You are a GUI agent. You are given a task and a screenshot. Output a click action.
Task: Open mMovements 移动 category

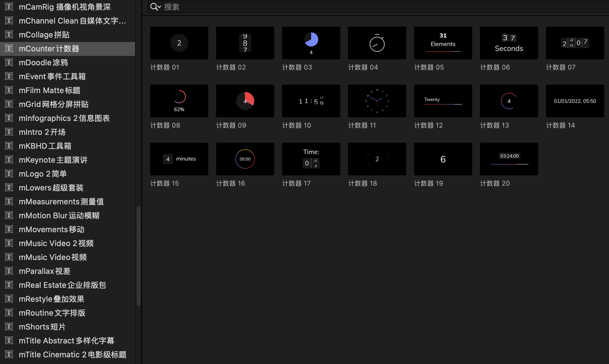coord(67,229)
